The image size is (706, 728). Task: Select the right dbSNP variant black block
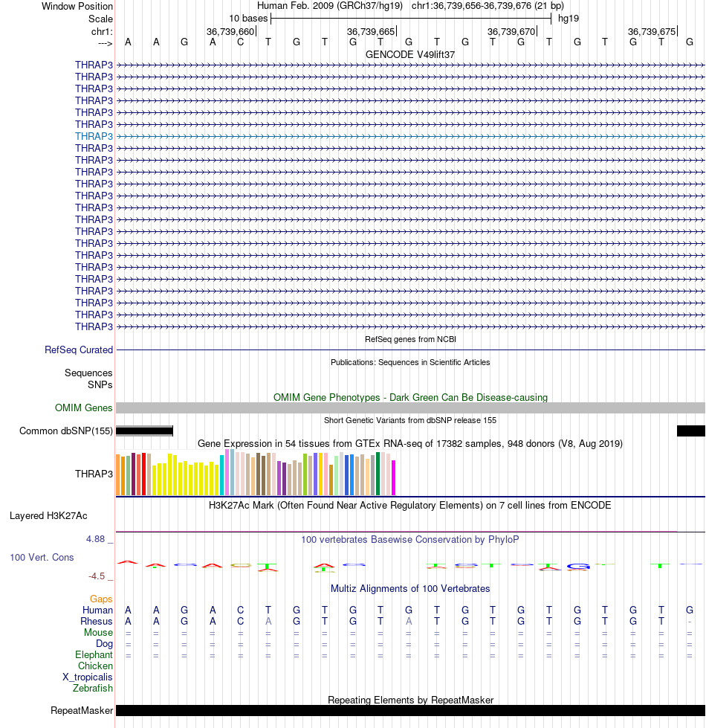691,431
